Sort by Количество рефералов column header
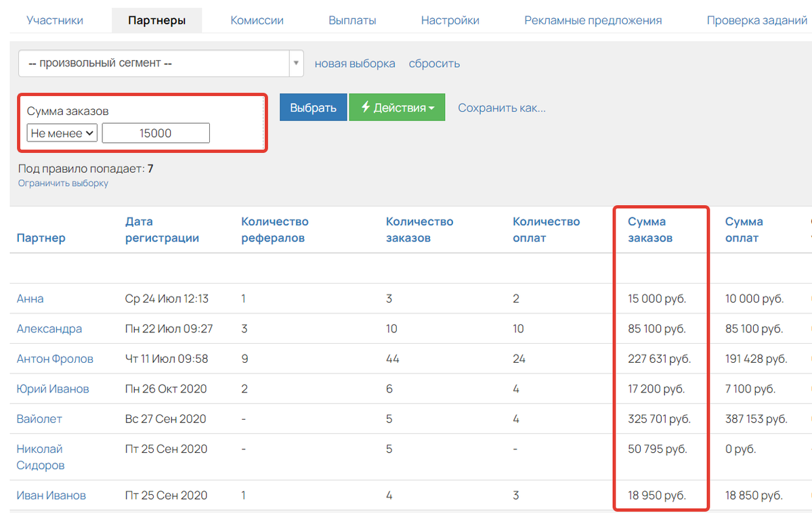812x513 pixels. 275,230
